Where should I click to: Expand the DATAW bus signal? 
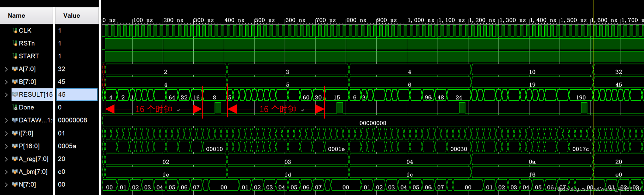coord(6,120)
